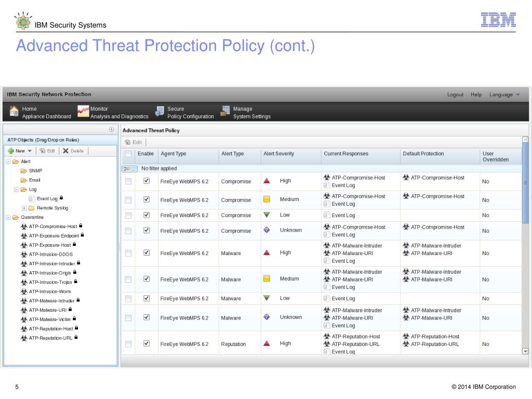Expand the Remote Syslog tree node
Image resolution: width=532 pixels, height=399 pixels.
pos(24,208)
